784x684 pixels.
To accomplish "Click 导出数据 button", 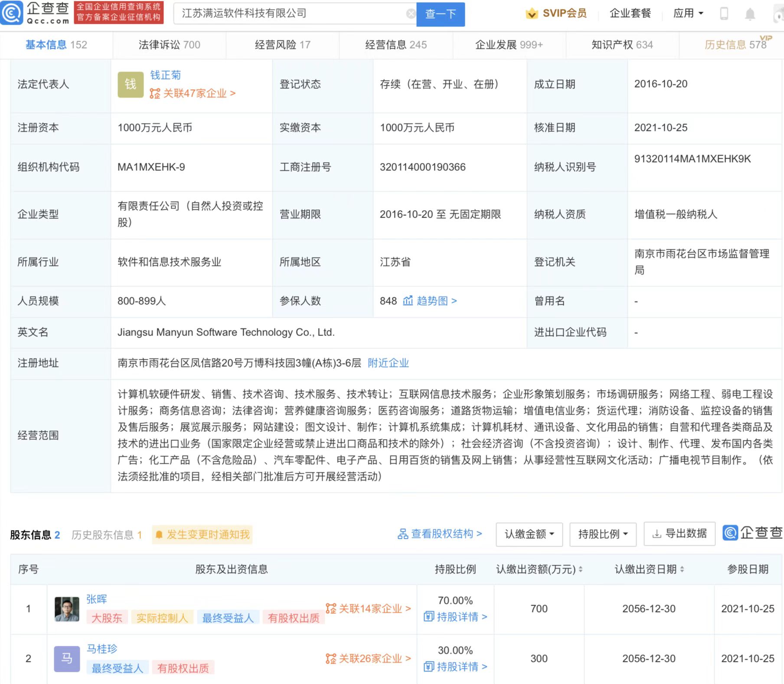I will click(x=679, y=534).
